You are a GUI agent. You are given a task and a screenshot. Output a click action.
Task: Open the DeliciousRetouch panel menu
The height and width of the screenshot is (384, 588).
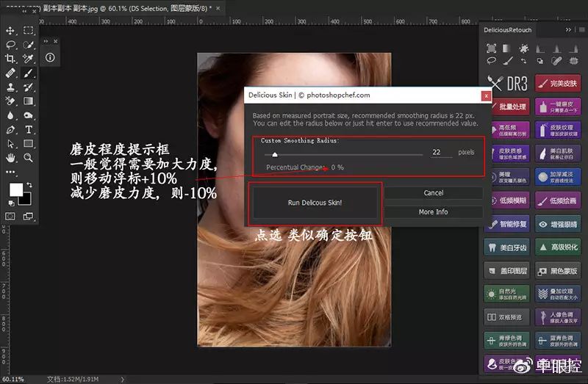[581, 29]
